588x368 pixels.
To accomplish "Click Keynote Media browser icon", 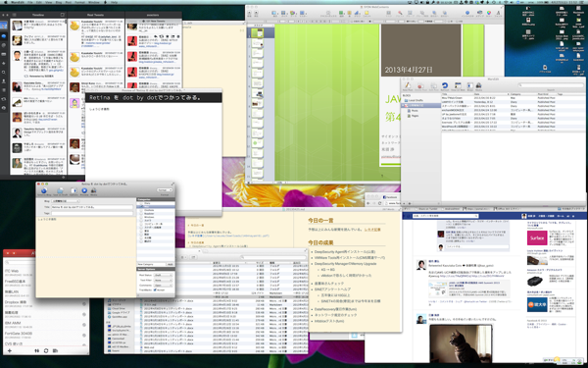I will 479,14.
